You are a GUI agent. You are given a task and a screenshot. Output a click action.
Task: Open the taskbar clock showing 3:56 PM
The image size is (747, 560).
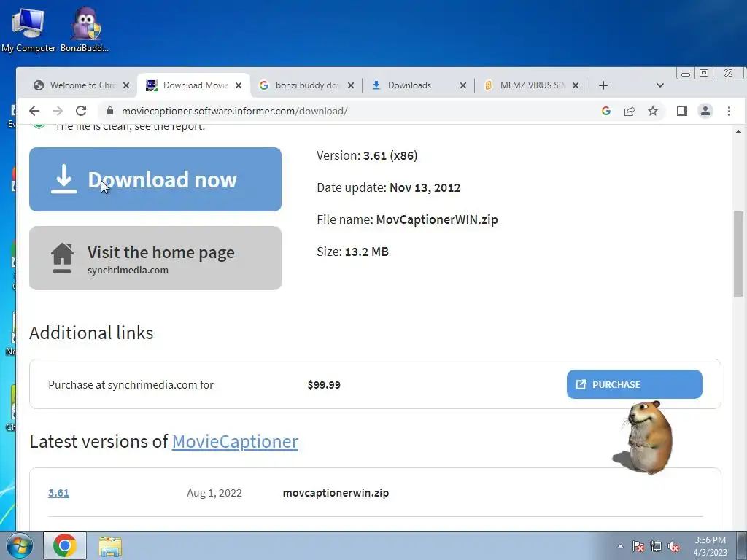point(710,545)
